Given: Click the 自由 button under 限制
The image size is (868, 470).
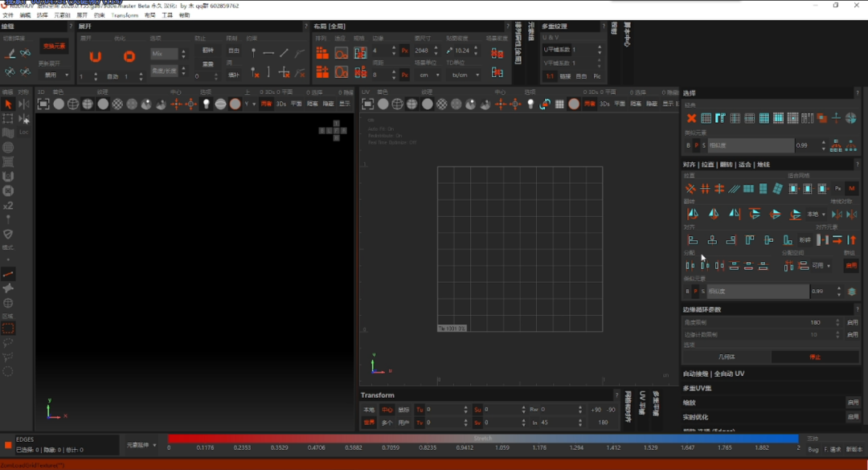Looking at the screenshot, I should pos(234,51).
